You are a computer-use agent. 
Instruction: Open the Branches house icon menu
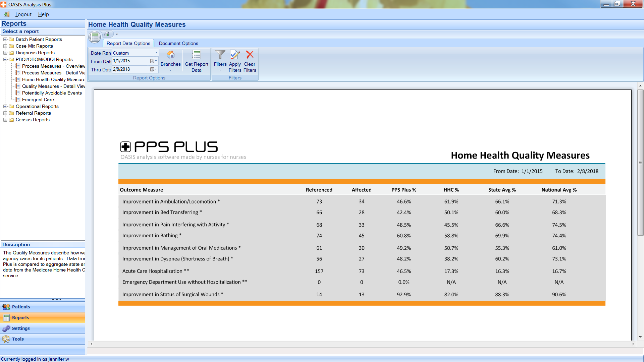(x=170, y=60)
